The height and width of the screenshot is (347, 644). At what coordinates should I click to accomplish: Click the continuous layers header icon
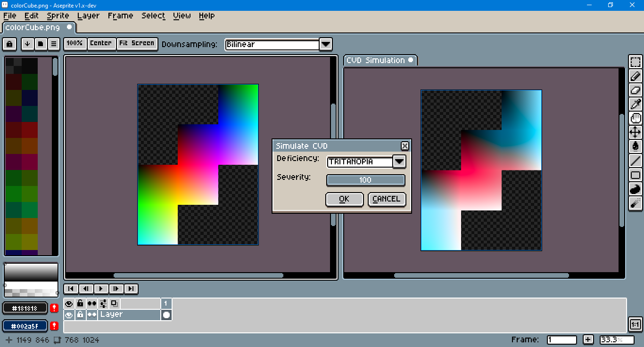tap(92, 303)
